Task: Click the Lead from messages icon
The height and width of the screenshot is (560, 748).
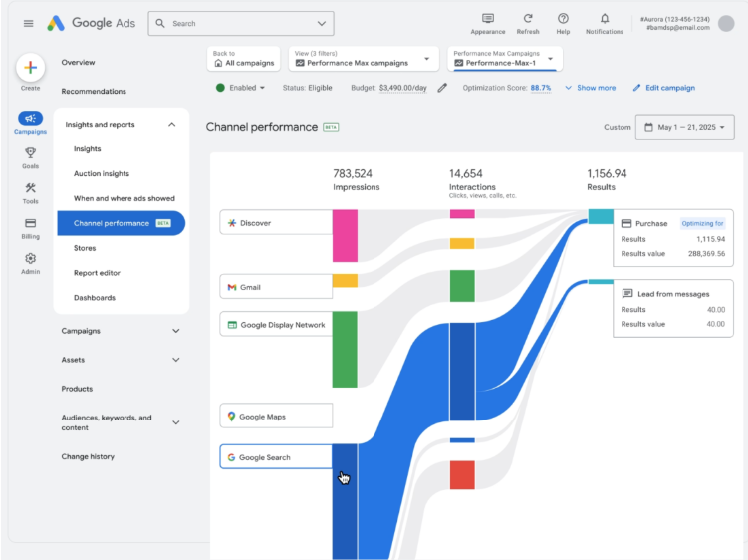Action: (627, 294)
